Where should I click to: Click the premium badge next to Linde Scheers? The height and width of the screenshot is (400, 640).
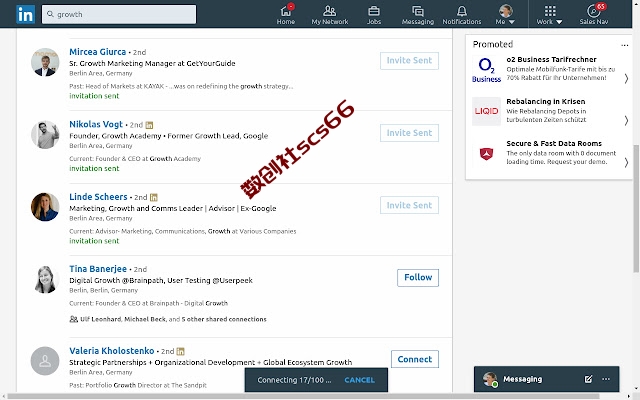coord(153,198)
